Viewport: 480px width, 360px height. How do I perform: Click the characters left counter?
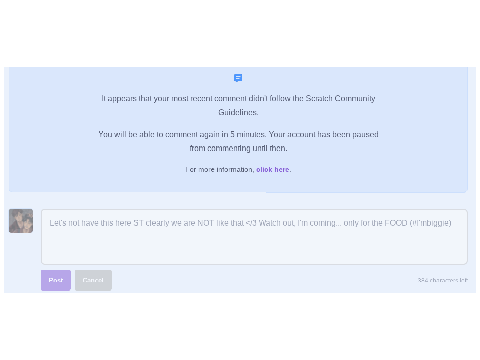(443, 280)
